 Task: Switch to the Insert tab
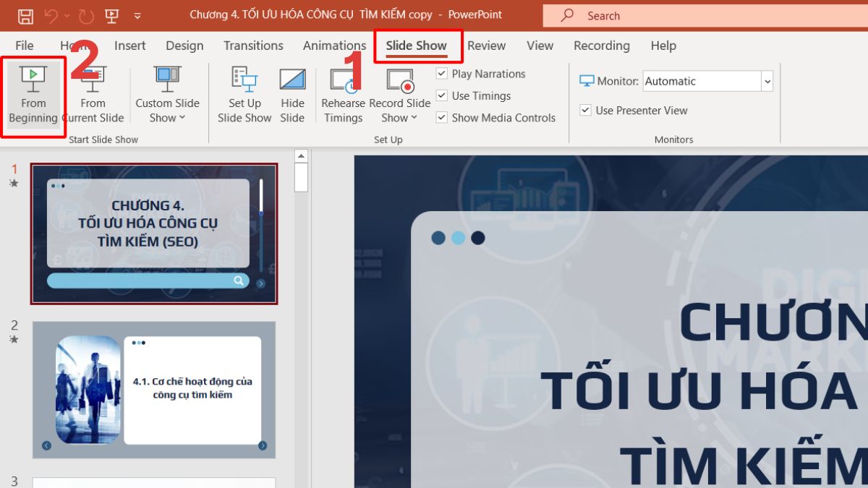130,46
